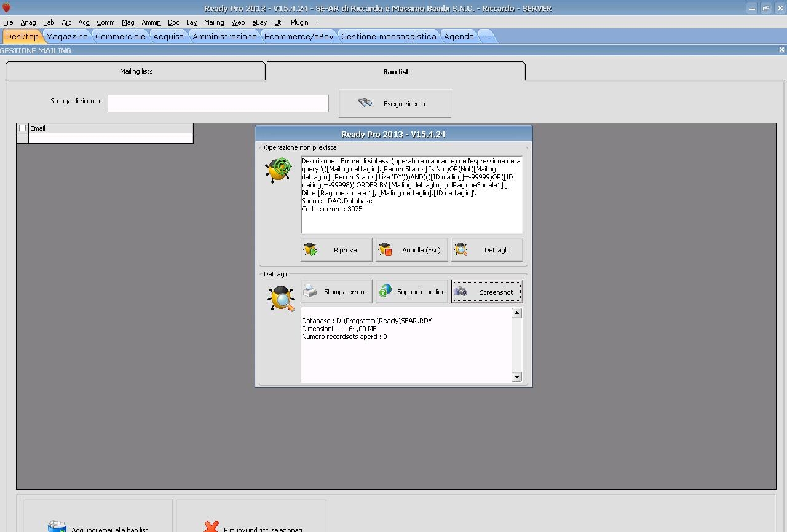Click the Dettagli button
787x532 pixels.
(487, 250)
